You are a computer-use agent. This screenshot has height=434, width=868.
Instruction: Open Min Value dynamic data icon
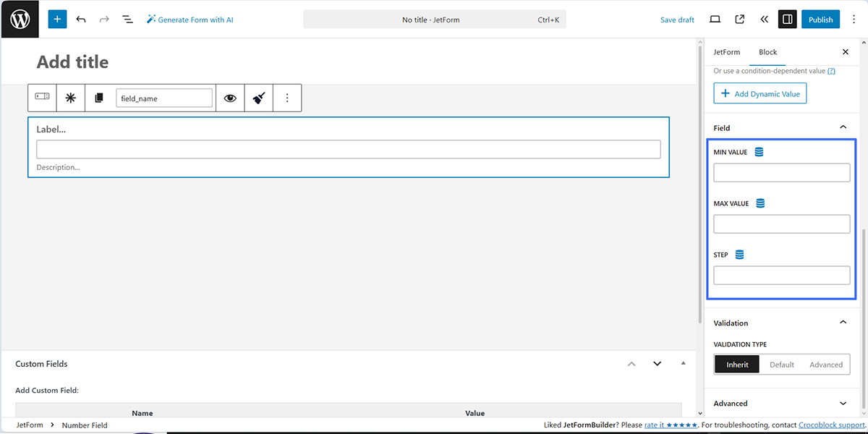(759, 152)
